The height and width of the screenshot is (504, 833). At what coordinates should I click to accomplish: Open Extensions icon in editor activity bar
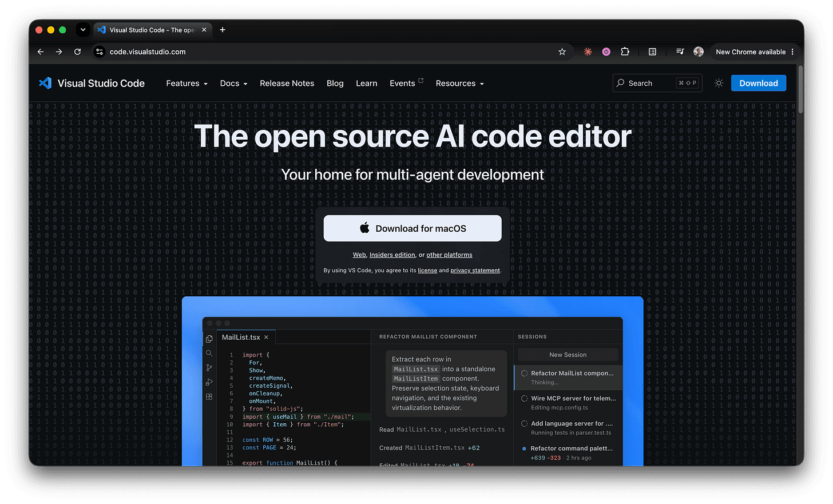209,396
